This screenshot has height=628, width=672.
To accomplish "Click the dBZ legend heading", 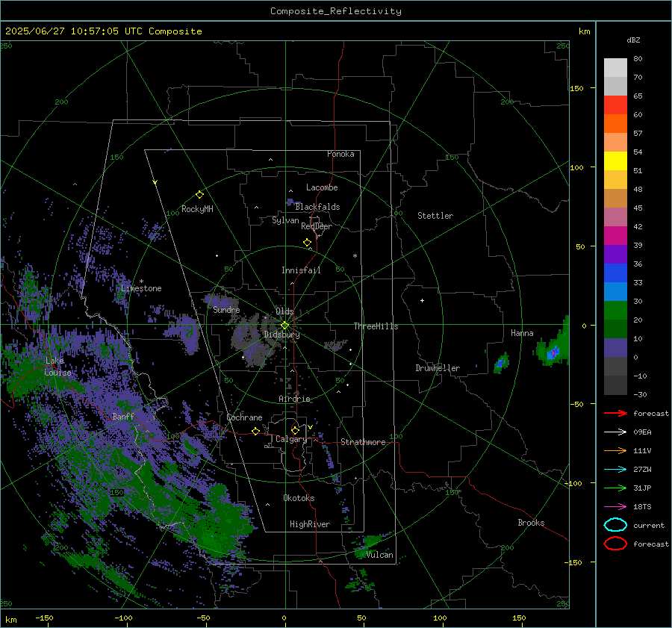I will [633, 40].
